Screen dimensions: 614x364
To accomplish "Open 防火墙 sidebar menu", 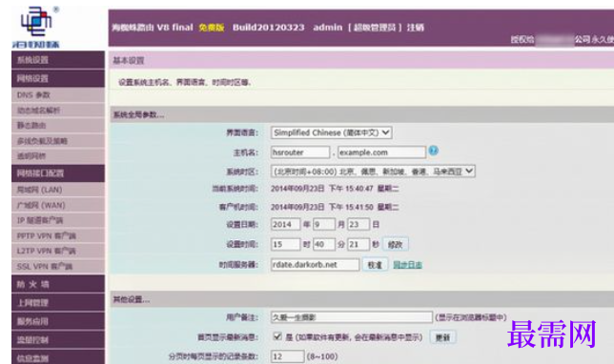I will 58,284.
